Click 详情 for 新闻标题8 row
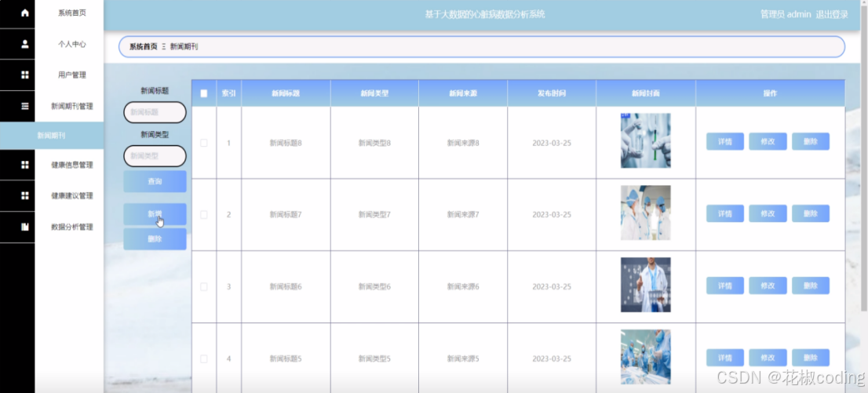Screen dimensions: 868x393 coord(725,142)
